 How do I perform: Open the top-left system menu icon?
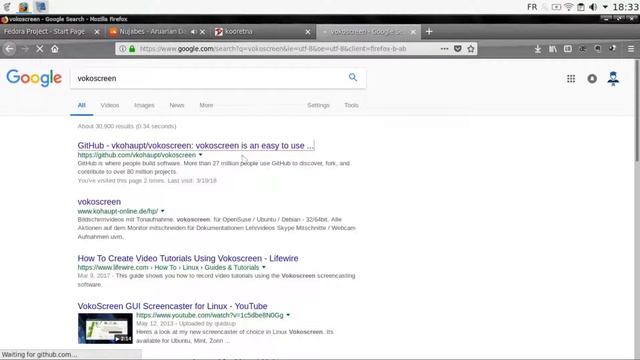[x=7, y=7]
